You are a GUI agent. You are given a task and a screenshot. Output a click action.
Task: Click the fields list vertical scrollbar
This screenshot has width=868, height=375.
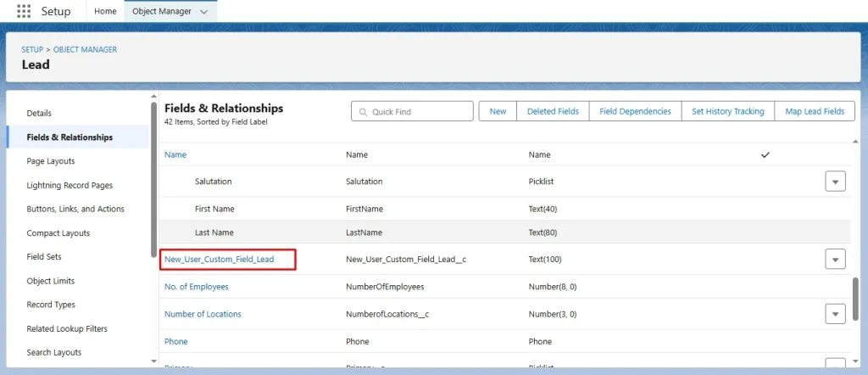[854, 297]
